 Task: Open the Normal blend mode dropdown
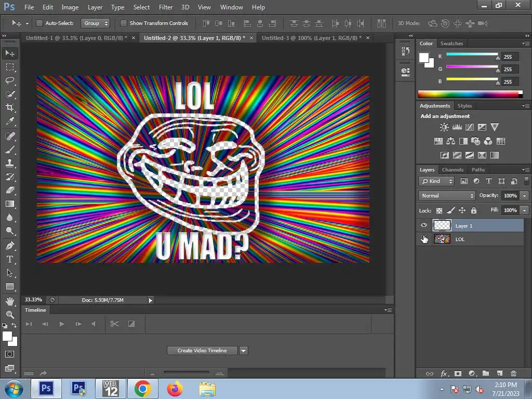(x=447, y=196)
